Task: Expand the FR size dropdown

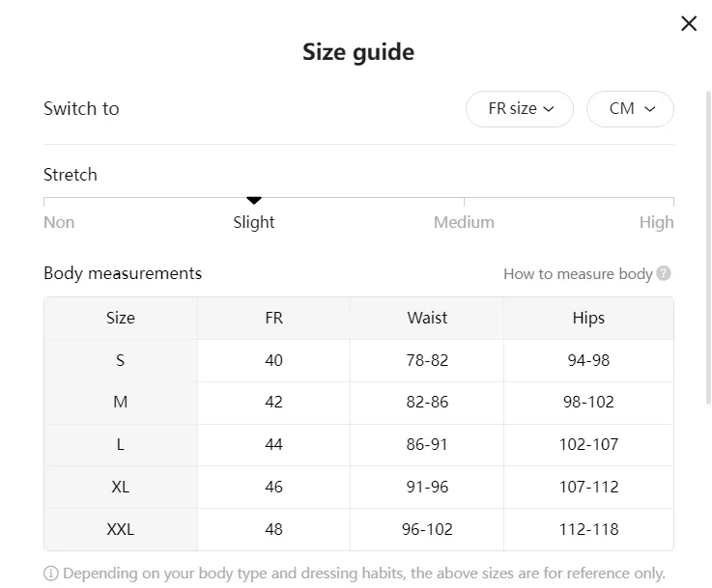Action: point(520,109)
